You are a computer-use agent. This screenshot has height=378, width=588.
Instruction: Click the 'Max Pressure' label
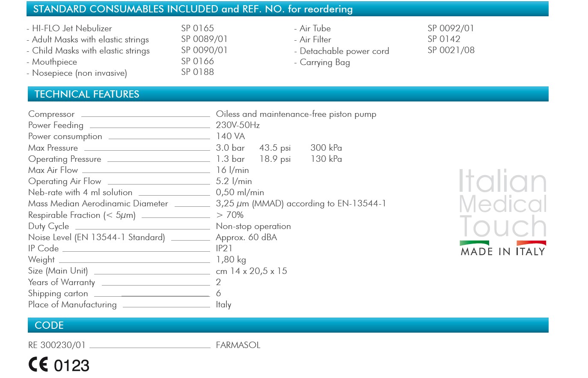click(53, 148)
